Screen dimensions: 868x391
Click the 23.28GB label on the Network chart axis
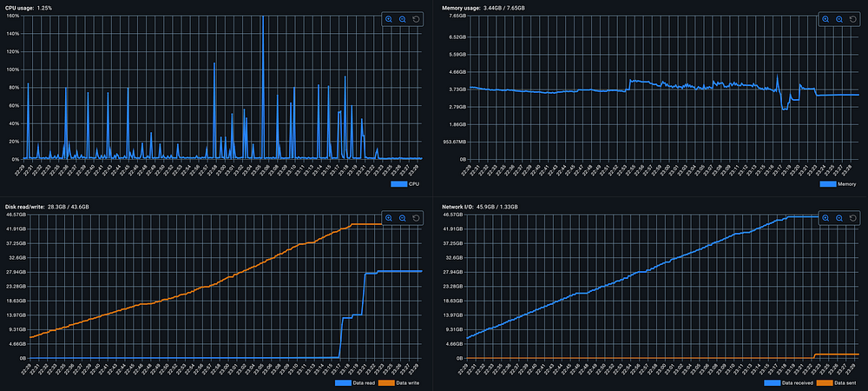[x=451, y=287]
